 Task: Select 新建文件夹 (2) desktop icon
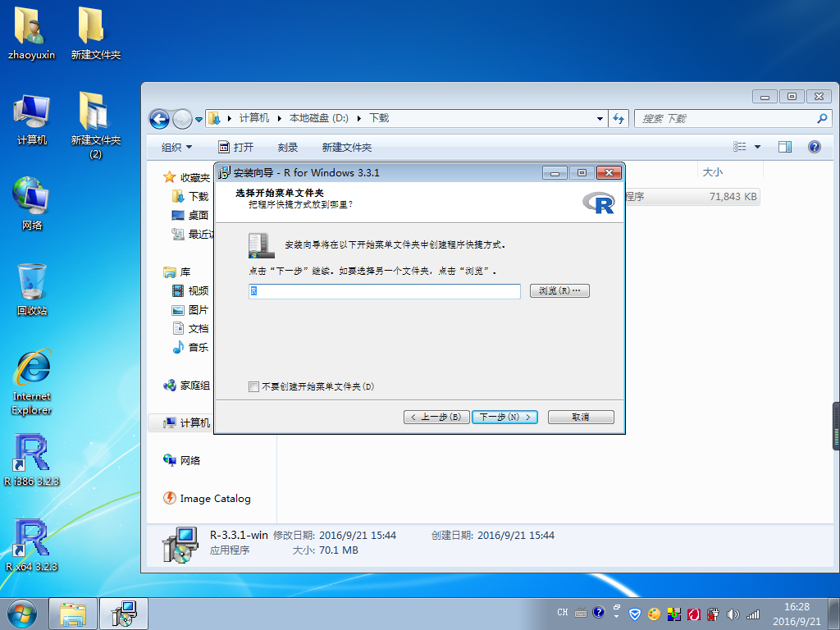pyautogui.click(x=95, y=126)
